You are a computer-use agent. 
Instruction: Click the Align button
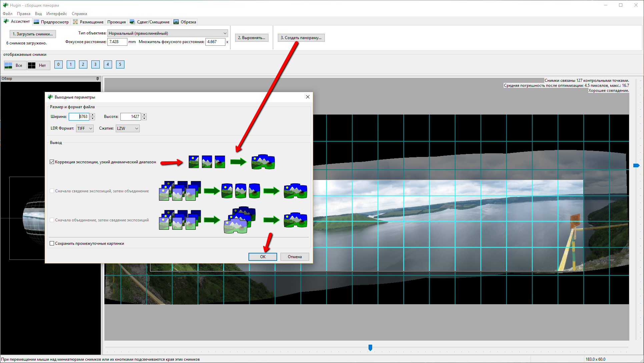[x=251, y=38]
